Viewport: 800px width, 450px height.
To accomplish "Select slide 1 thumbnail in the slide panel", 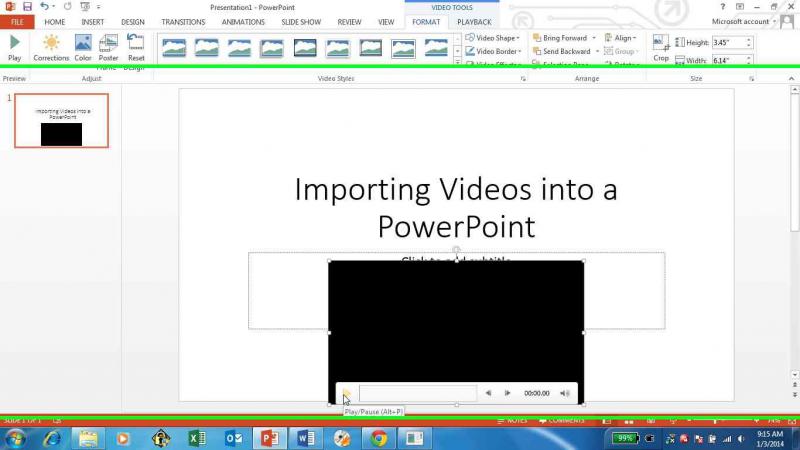I will point(62,120).
